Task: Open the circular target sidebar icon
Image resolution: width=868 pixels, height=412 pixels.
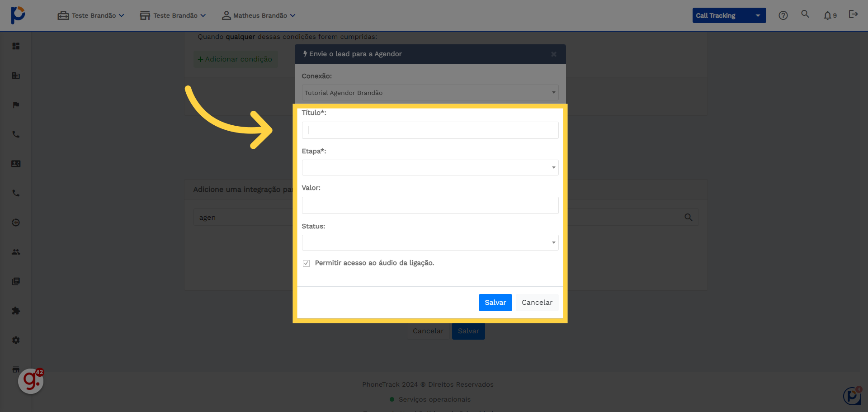Action: (x=16, y=223)
